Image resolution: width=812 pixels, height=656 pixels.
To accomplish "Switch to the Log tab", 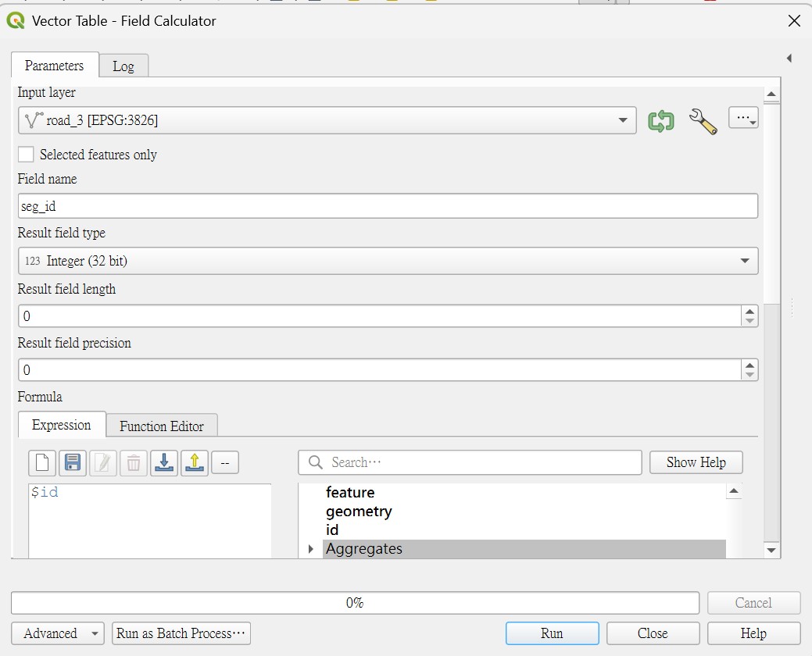I will [123, 66].
